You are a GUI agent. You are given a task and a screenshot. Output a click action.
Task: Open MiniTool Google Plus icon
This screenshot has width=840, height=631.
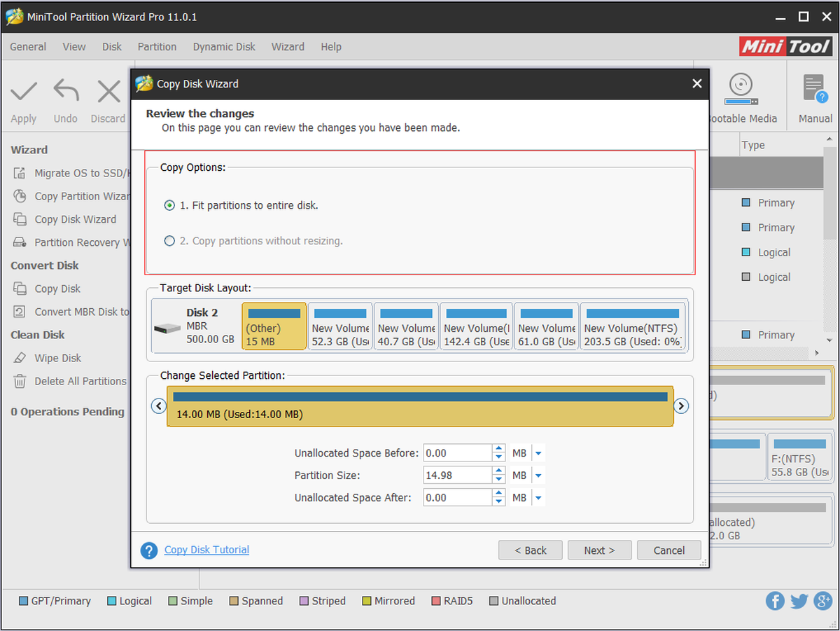tap(823, 601)
